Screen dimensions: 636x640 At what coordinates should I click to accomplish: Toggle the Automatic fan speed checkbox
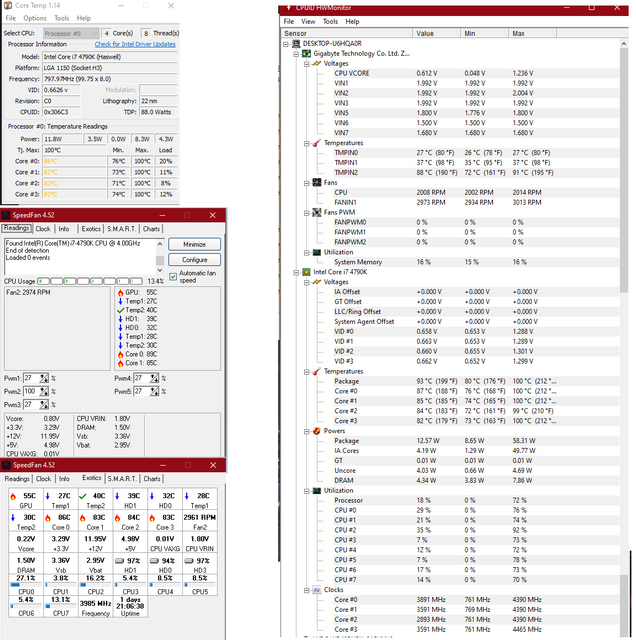click(x=173, y=277)
